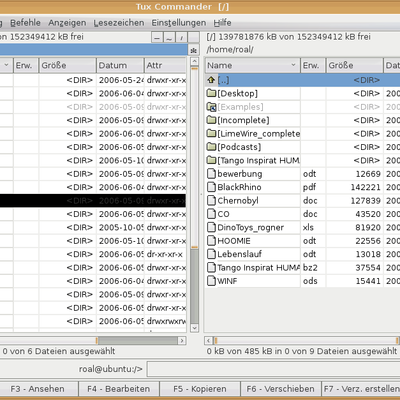Click the bookmark star button in left panel
Screen dimensions: 400x400
194,50
